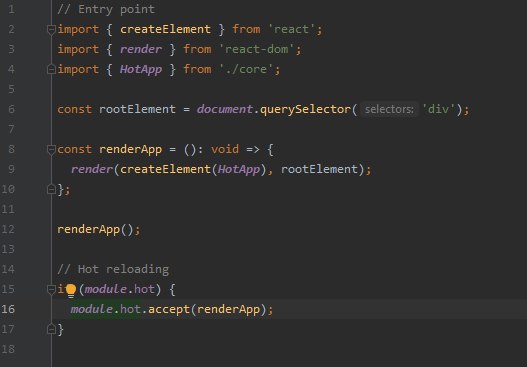
Task: Click 'module' on line 16
Action: [x=92, y=309]
